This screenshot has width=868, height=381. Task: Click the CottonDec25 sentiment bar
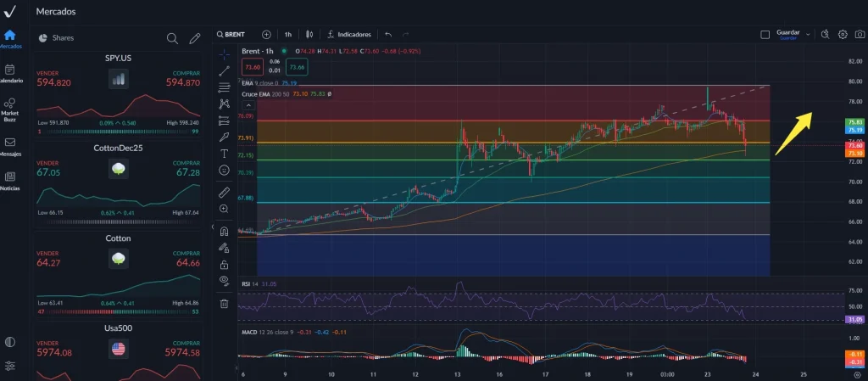coord(119,221)
